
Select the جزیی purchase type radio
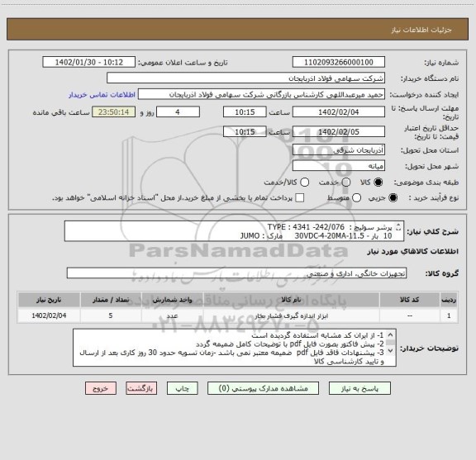click(x=393, y=198)
